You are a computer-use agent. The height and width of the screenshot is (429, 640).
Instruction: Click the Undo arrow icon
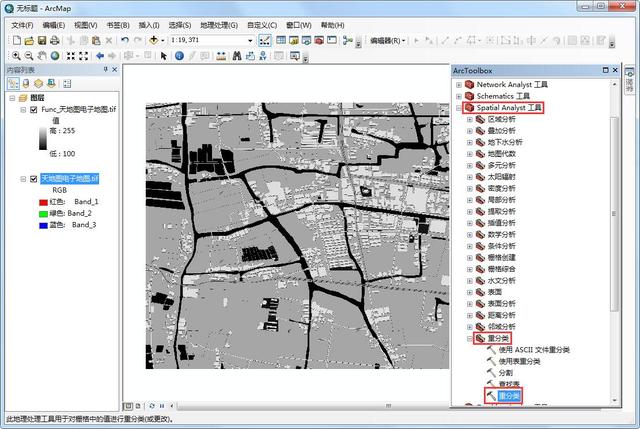click(x=124, y=40)
